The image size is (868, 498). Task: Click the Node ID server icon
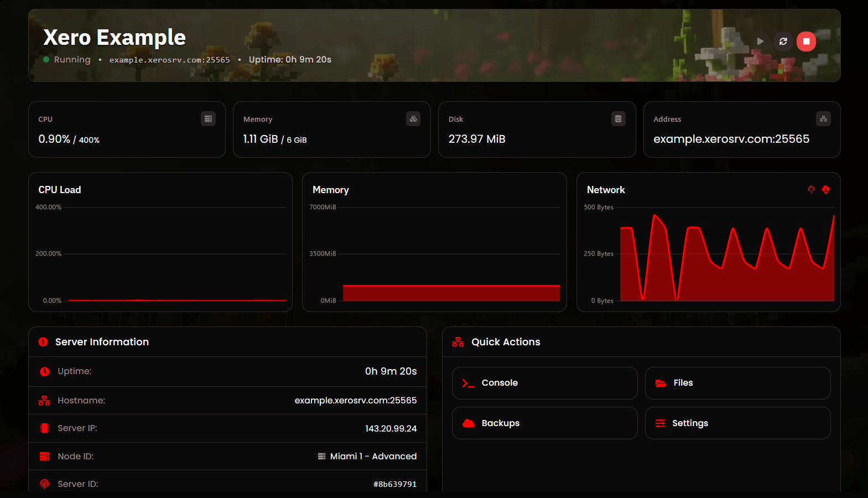click(45, 456)
